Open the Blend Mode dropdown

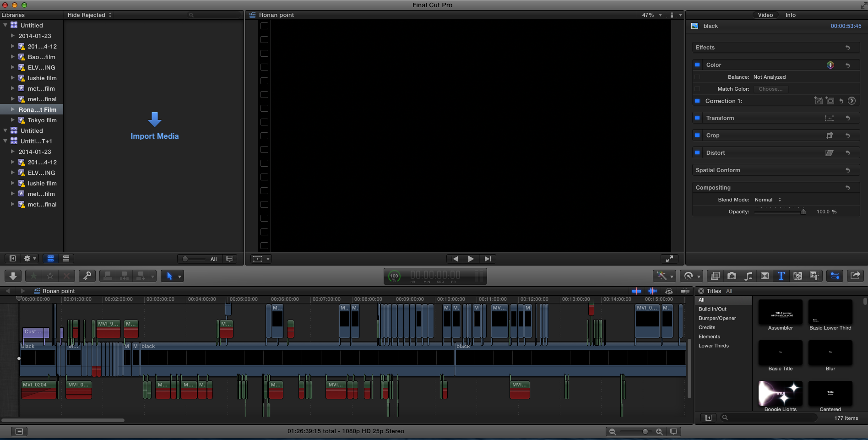click(x=768, y=200)
